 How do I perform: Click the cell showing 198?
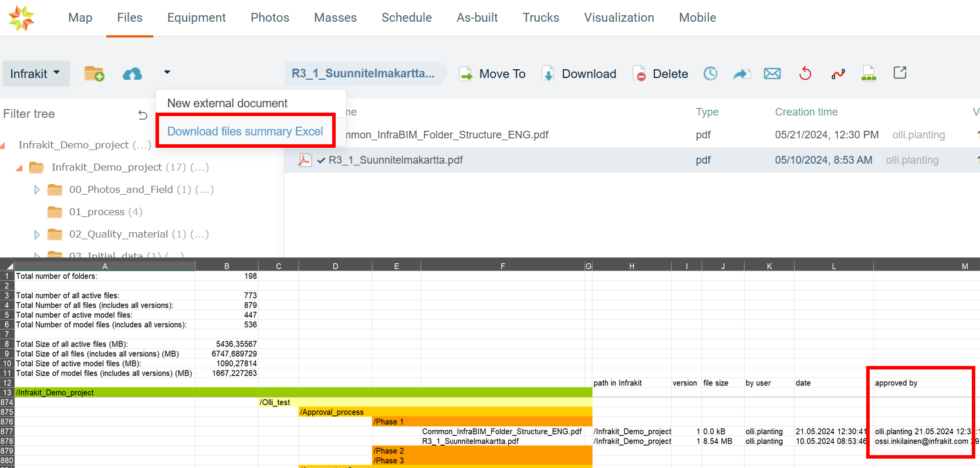click(x=227, y=276)
